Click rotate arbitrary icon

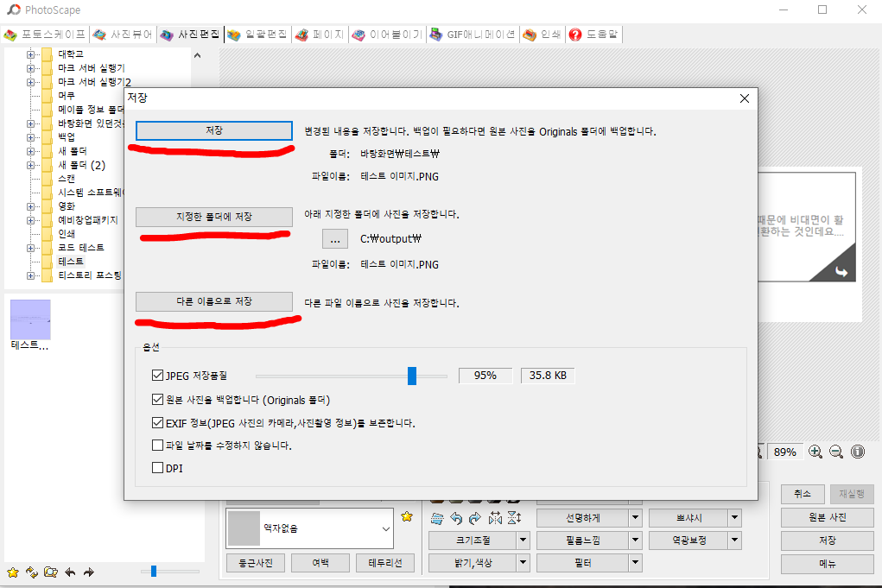[x=437, y=518]
